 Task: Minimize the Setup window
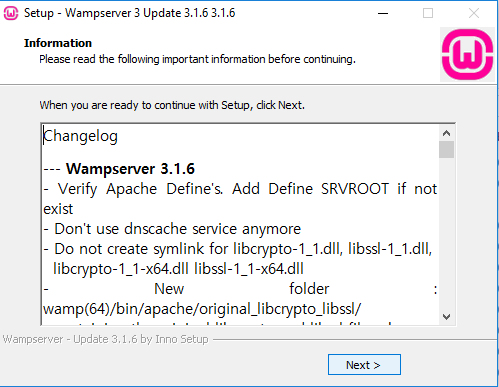[383, 13]
